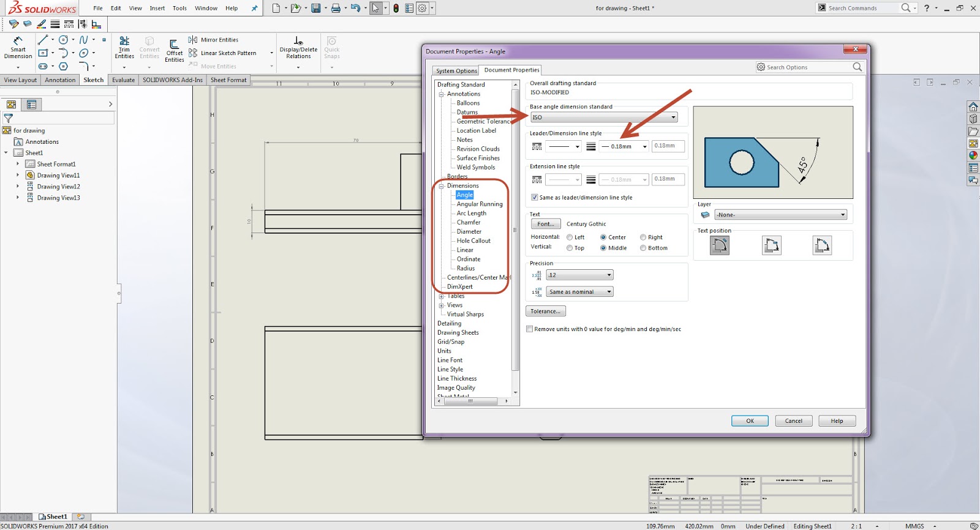Image resolution: width=980 pixels, height=530 pixels.
Task: Open Display/Delete Relations tool
Action: click(298, 48)
